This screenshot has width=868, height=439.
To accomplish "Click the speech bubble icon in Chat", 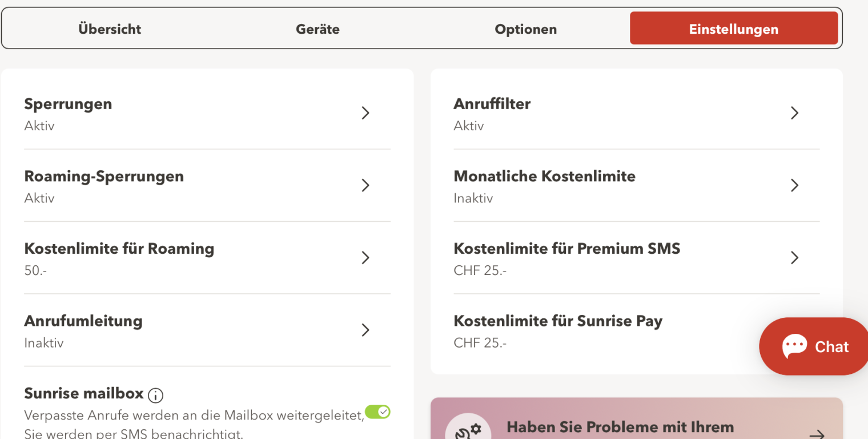I will tap(794, 346).
